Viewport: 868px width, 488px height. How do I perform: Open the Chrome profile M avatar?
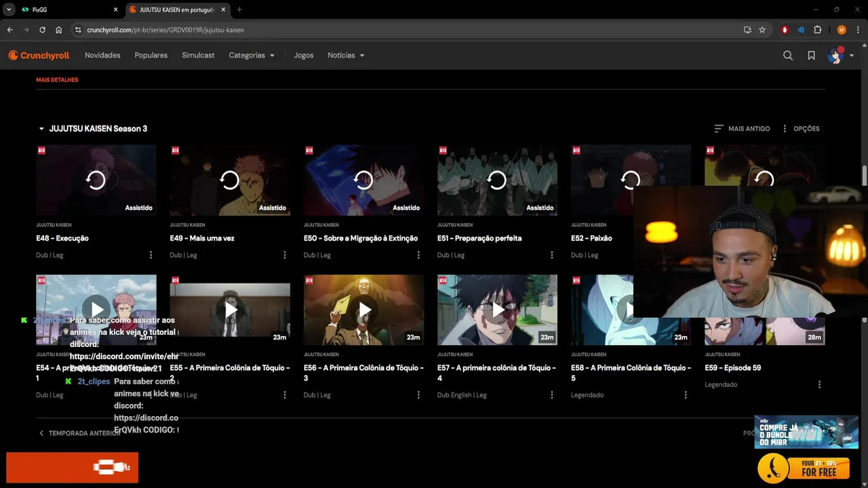coord(842,30)
